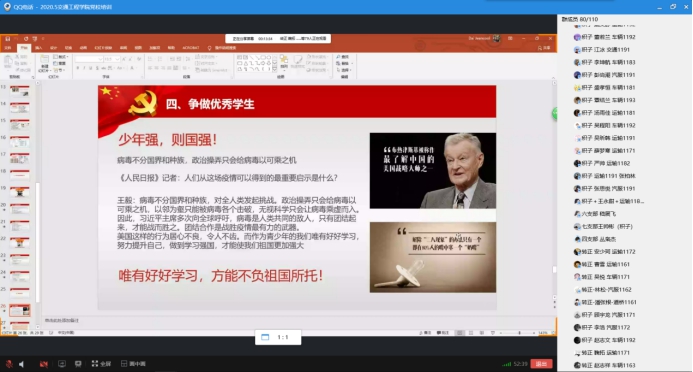Adjust the PowerPoint zoom slider
The height and width of the screenshot is (372, 693).
click(x=519, y=333)
